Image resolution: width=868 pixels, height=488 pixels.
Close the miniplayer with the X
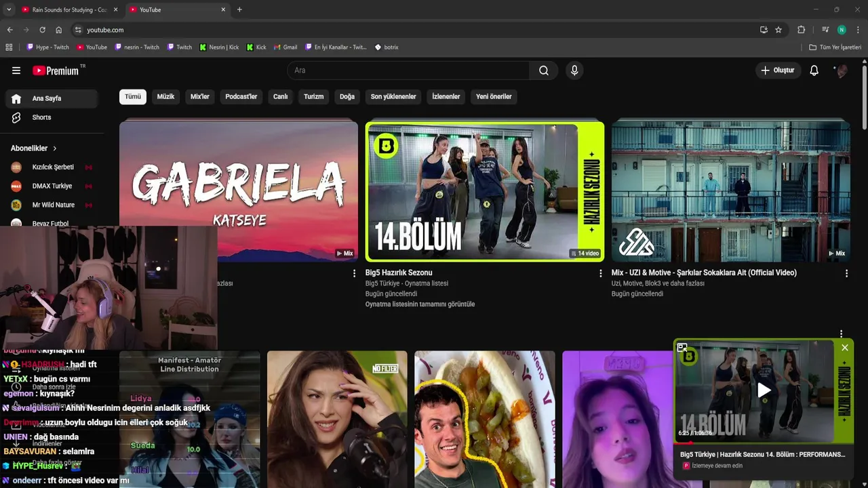click(845, 348)
